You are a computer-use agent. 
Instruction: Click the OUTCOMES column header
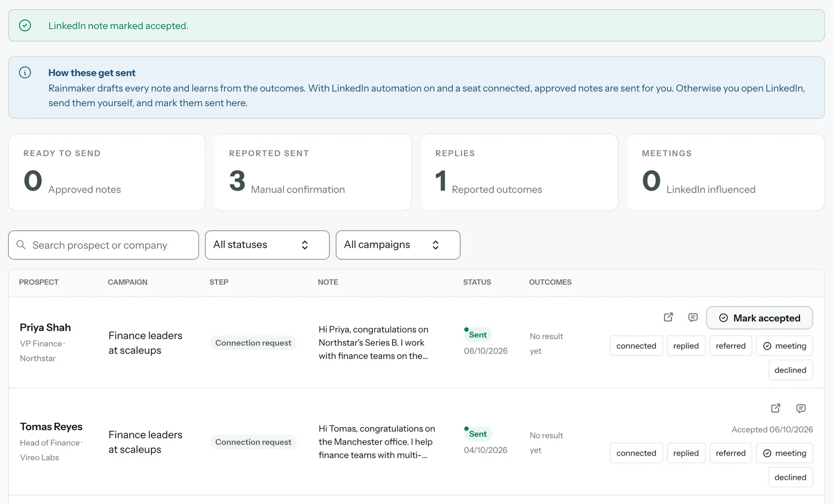tap(550, 282)
